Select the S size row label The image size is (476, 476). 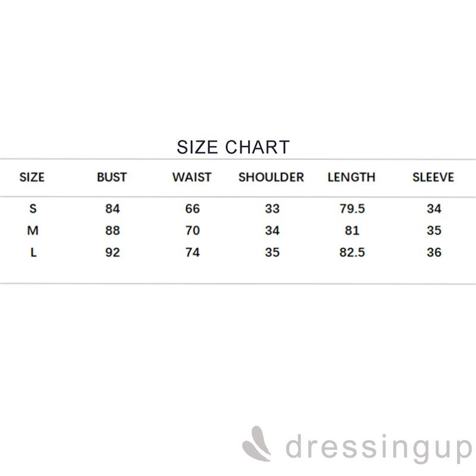coord(33,209)
